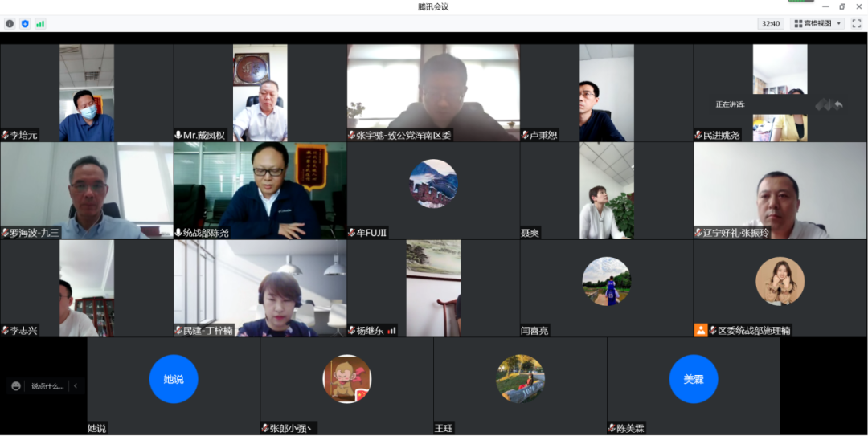Select 统战部陈尧's video tile
Image resolution: width=868 pixels, height=436 pixels.
pyautogui.click(x=260, y=191)
